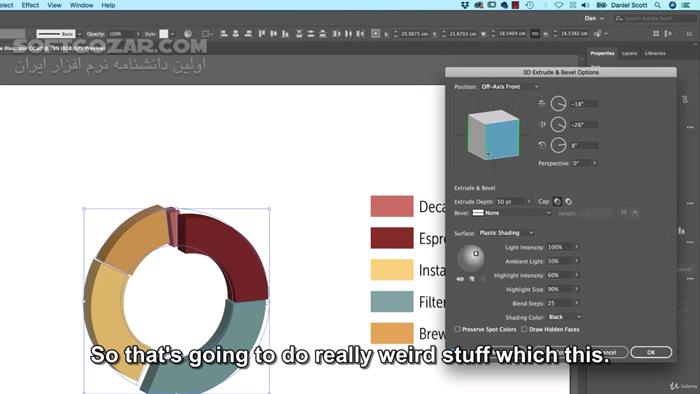Add a new light below lighting sphere

click(x=472, y=279)
